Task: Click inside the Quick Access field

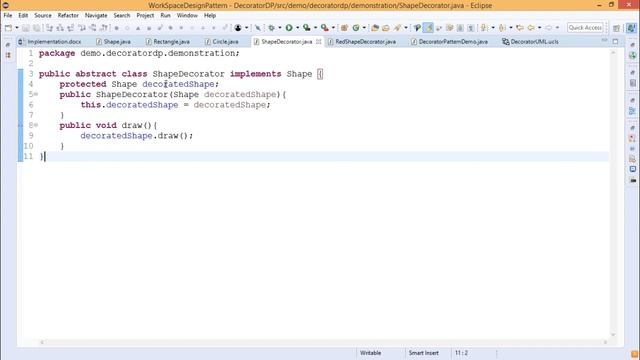Action: [x=585, y=27]
